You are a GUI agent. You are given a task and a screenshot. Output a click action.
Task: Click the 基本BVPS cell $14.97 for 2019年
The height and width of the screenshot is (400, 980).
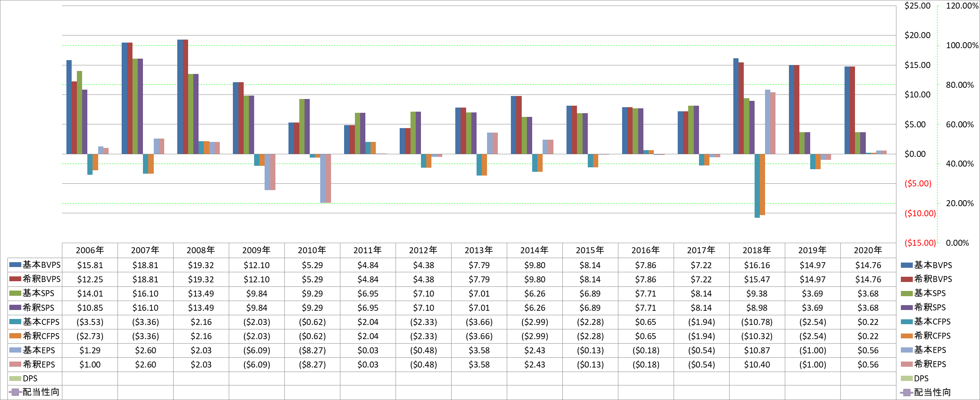812,265
